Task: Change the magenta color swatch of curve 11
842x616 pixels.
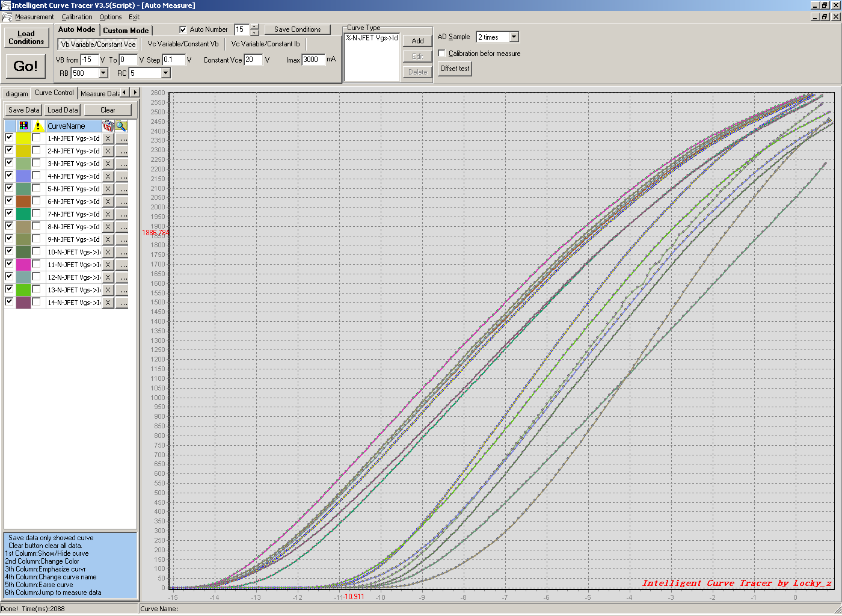Action: pos(23,265)
